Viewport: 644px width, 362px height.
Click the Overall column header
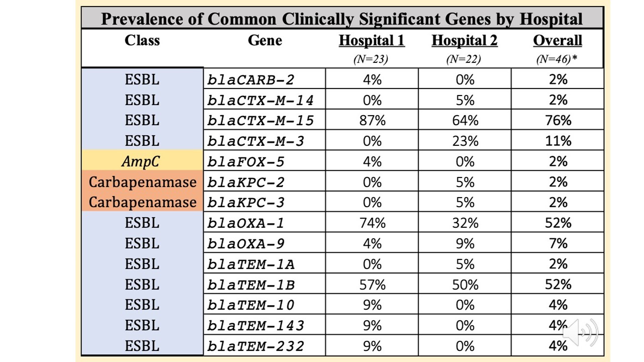[x=557, y=41]
